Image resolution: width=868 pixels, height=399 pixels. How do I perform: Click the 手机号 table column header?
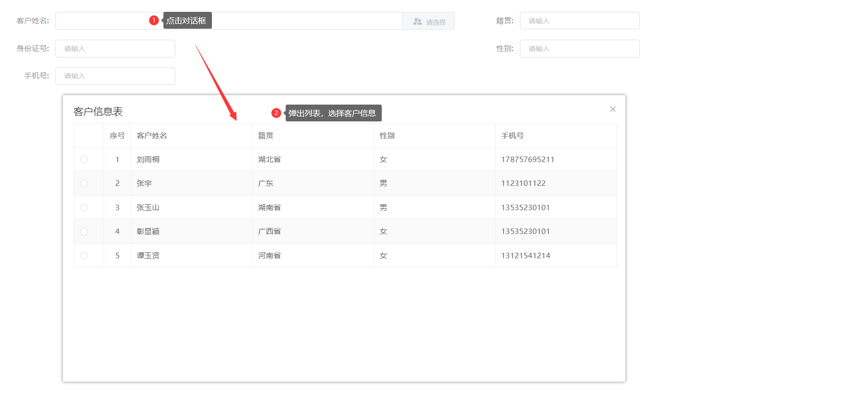(512, 136)
